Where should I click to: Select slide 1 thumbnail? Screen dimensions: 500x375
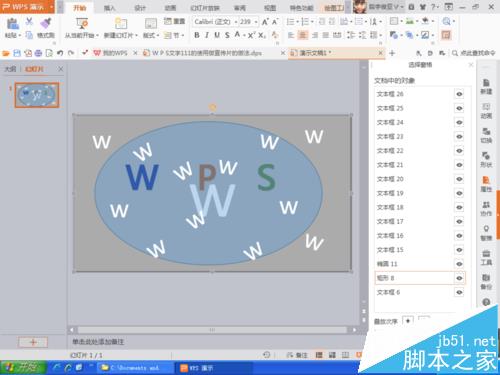pyautogui.click(x=37, y=95)
